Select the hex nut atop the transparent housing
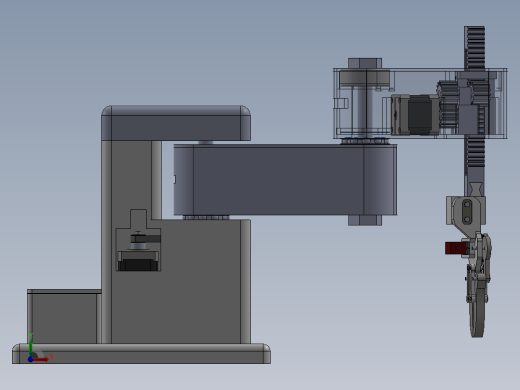520x390 pixels. (365, 63)
